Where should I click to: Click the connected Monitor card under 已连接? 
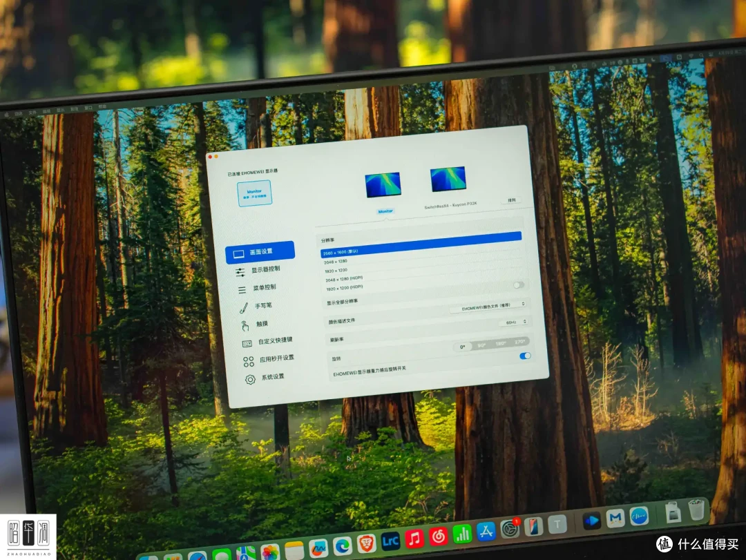tap(254, 193)
